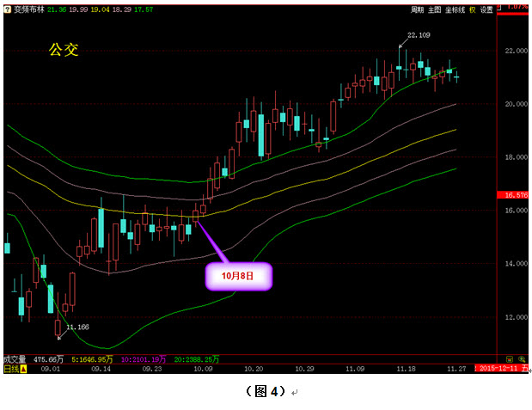The image size is (532, 410).
Task: Click the small window icon before the stock name
Action: (x=7, y=9)
